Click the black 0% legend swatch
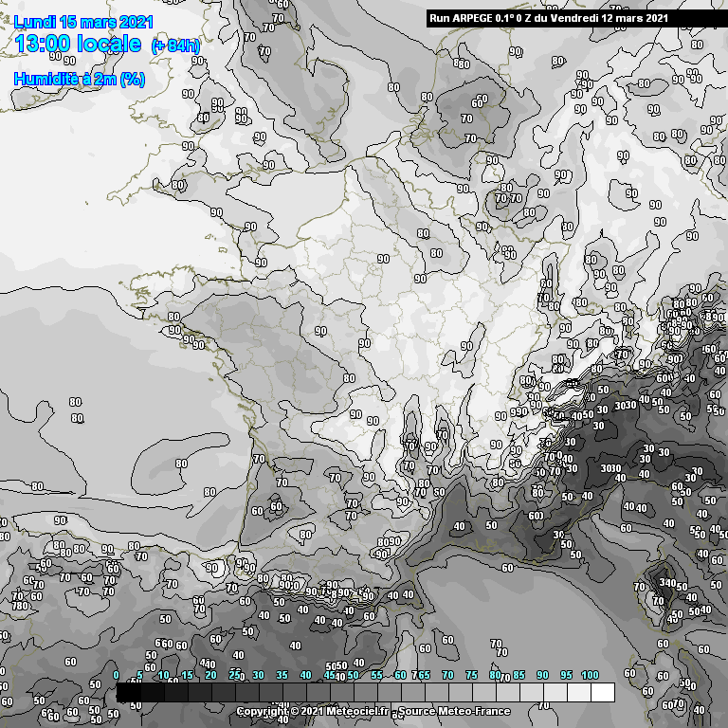This screenshot has height=728, width=728. (128, 693)
